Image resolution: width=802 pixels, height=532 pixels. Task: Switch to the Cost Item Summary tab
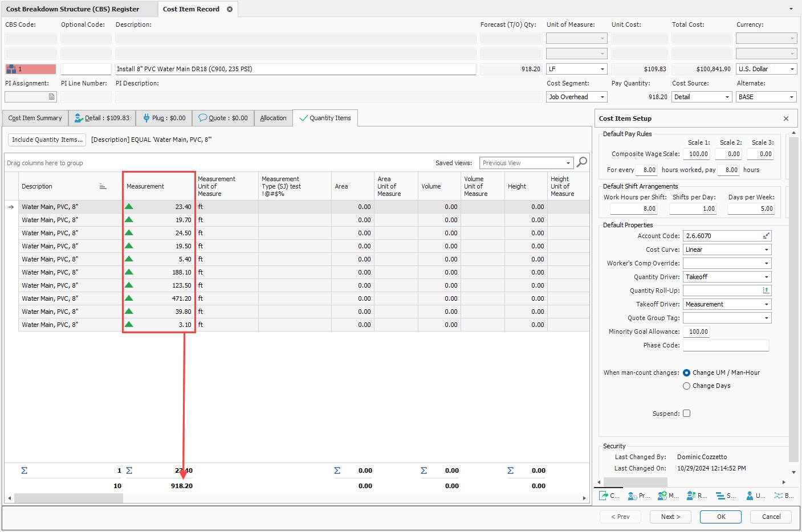[35, 118]
